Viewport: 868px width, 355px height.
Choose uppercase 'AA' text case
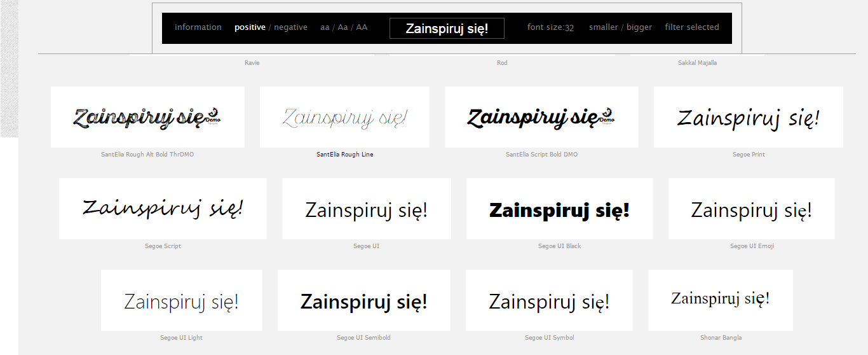click(x=362, y=27)
